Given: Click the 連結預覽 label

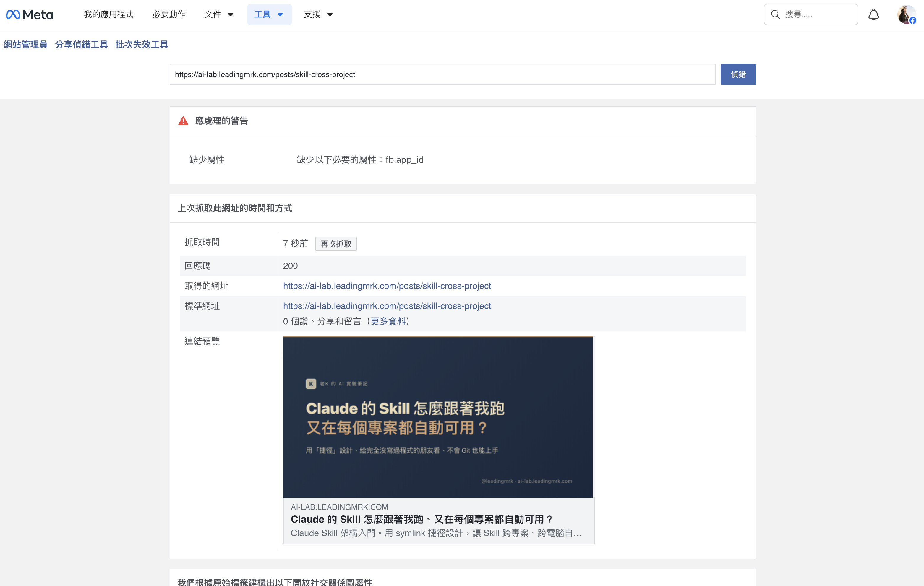Looking at the screenshot, I should tap(202, 341).
